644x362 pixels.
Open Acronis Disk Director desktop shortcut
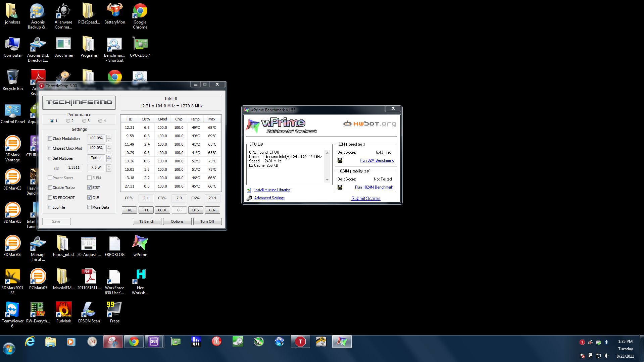[38, 50]
